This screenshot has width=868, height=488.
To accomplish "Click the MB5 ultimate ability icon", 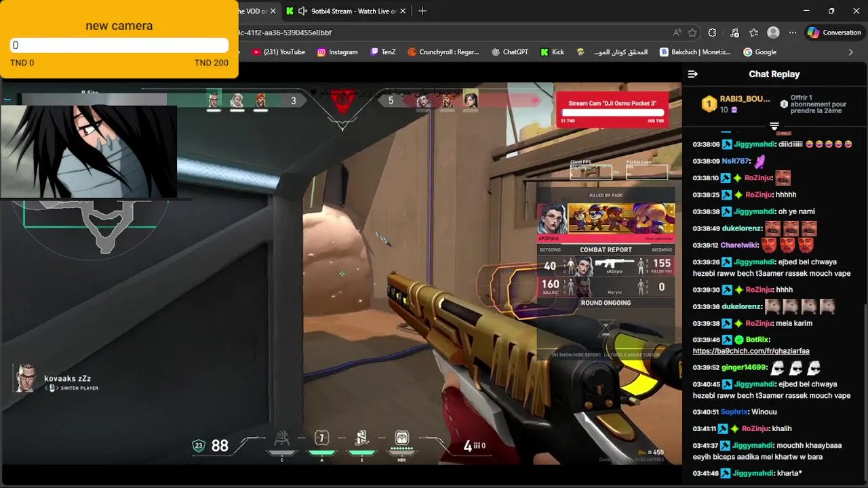I will [x=401, y=439].
